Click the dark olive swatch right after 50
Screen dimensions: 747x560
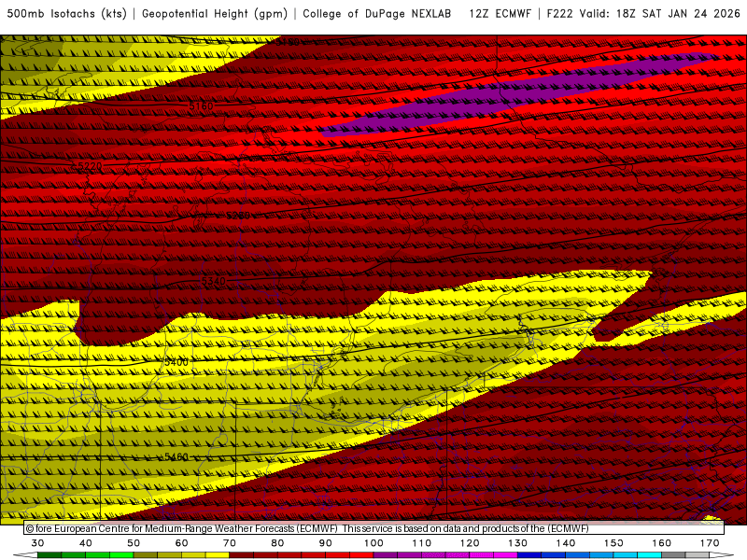click(146, 555)
